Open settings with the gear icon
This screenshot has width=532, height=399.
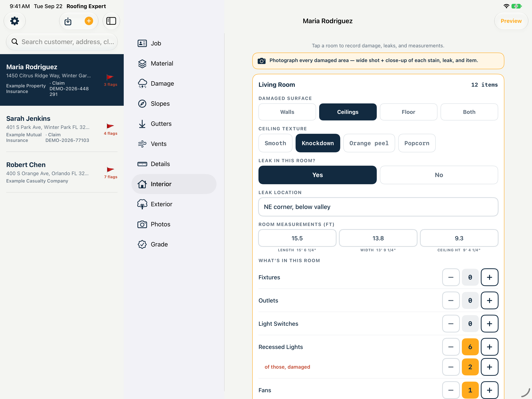click(15, 21)
